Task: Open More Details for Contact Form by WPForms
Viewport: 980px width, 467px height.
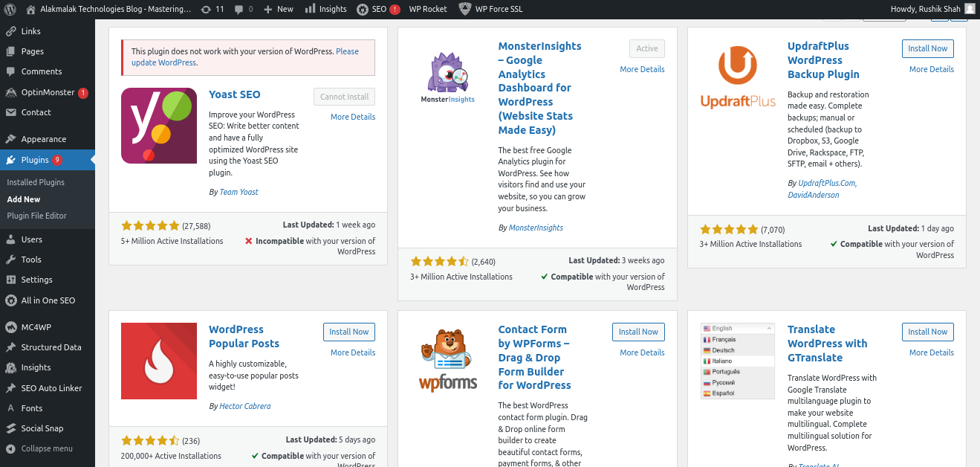Action: 642,352
